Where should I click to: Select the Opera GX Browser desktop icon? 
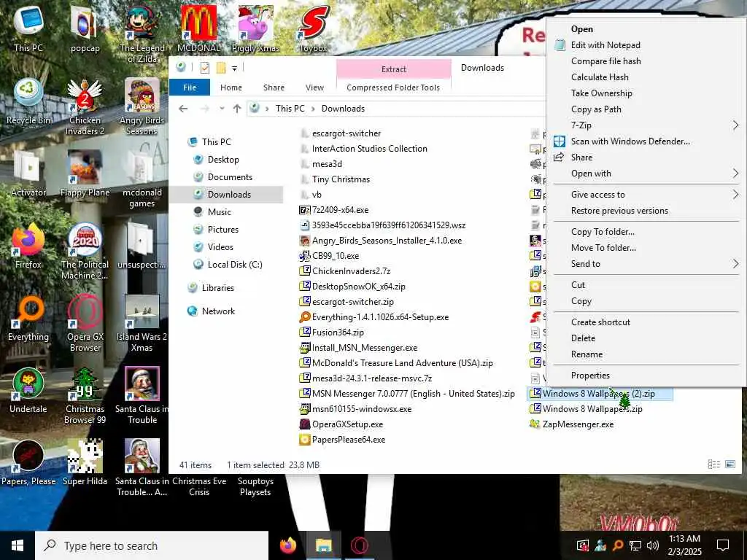point(85,323)
